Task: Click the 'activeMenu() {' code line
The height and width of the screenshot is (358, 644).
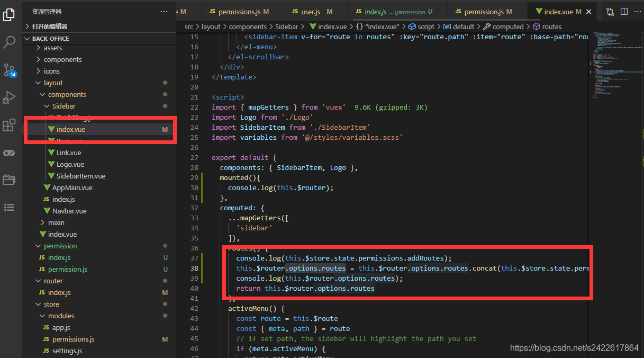Action: click(257, 308)
